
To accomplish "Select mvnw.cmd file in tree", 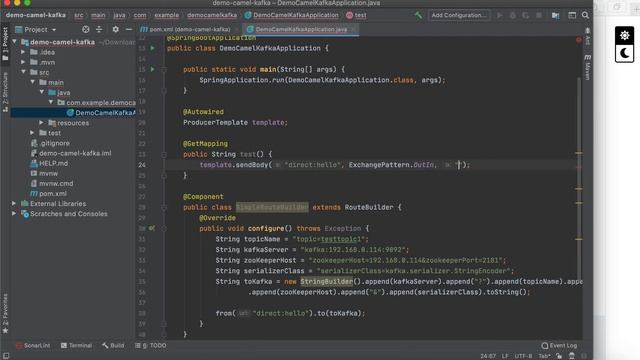I will point(52,184).
